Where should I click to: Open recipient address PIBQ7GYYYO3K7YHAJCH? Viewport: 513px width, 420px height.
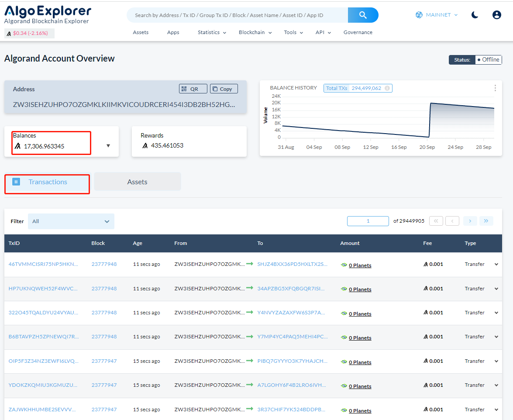[292, 361]
